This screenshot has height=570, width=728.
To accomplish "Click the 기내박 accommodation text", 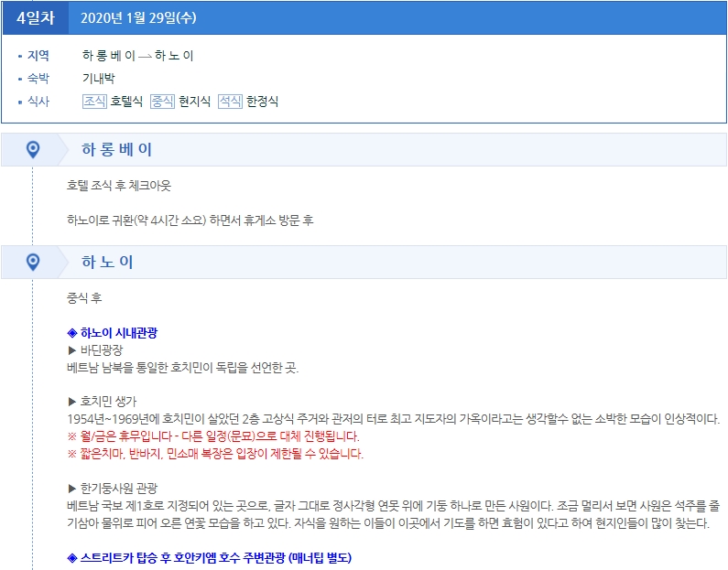I will click(99, 79).
